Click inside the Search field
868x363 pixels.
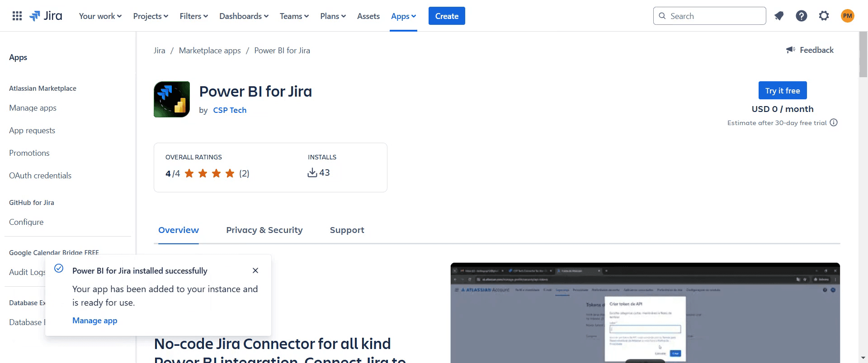point(709,16)
